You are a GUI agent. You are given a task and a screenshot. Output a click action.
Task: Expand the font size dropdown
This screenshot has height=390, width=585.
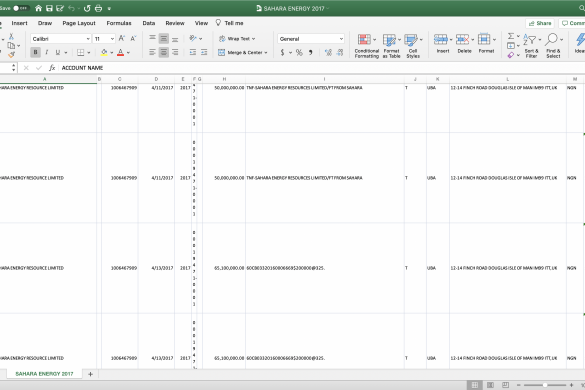[x=112, y=39]
